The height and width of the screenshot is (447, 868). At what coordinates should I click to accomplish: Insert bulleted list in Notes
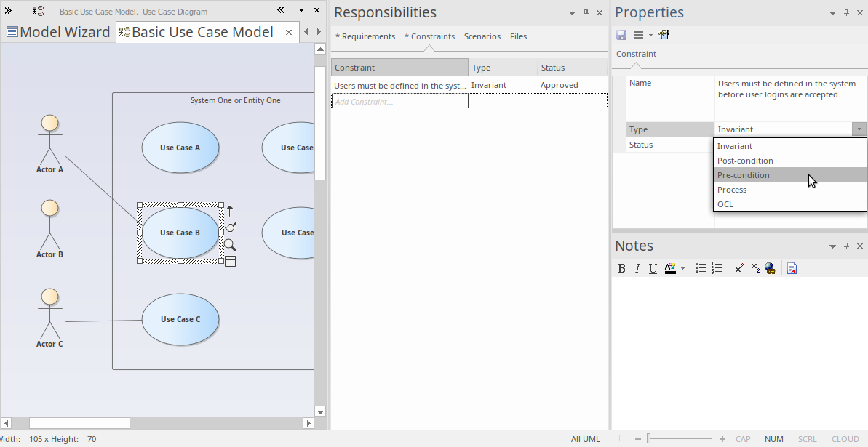[x=701, y=269]
